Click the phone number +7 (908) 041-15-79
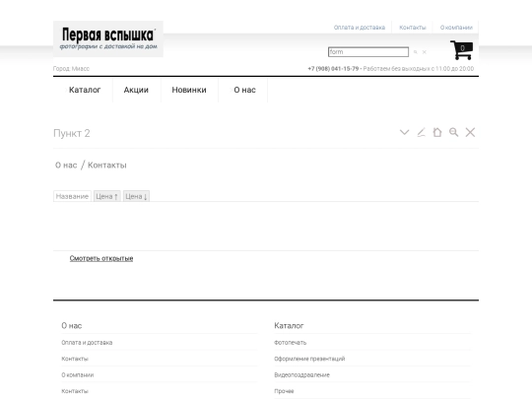 333,69
